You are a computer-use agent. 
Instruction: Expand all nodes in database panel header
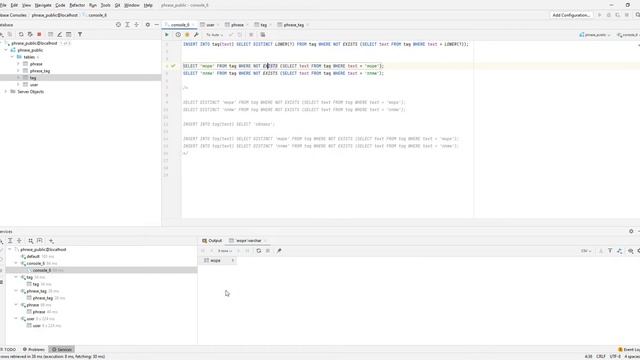[x=127, y=25]
